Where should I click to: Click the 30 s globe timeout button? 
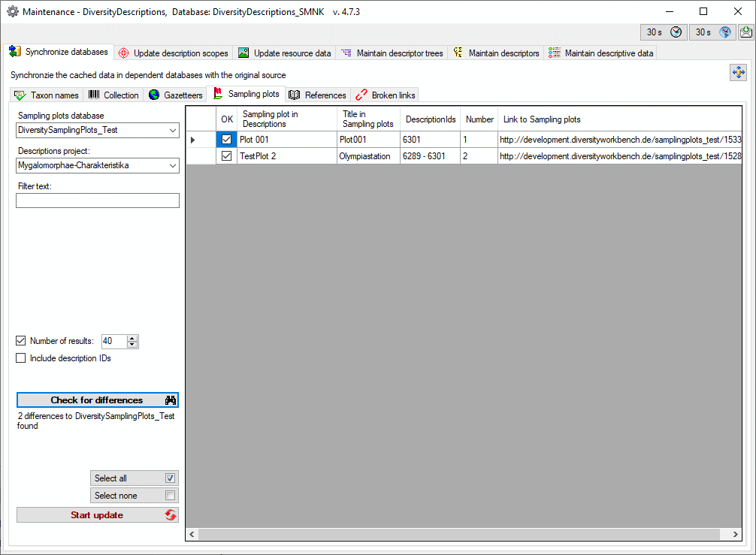pyautogui.click(x=712, y=32)
